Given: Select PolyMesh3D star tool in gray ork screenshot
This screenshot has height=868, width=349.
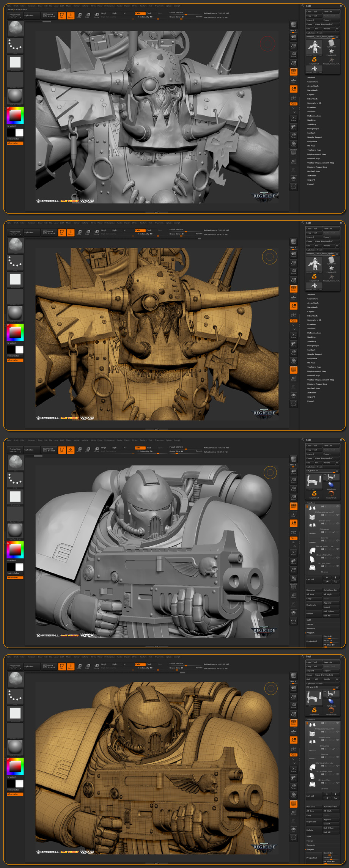Looking at the screenshot, I should coord(331,52).
